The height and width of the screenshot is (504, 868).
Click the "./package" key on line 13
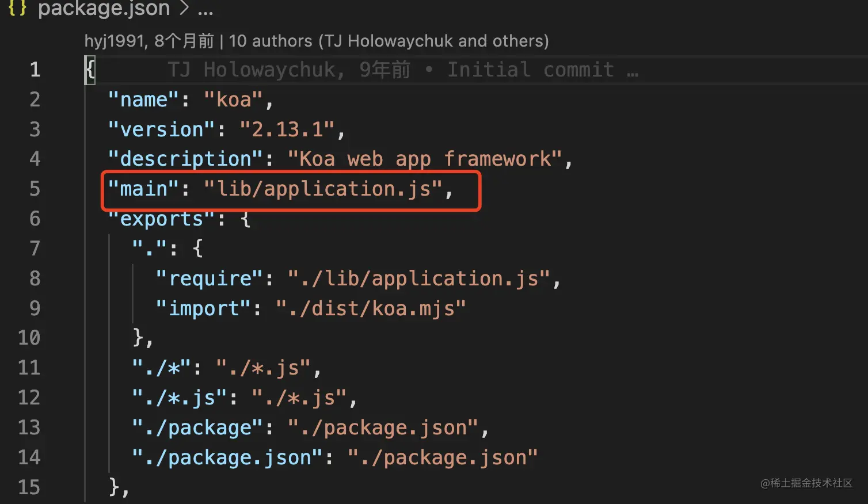pos(198,427)
